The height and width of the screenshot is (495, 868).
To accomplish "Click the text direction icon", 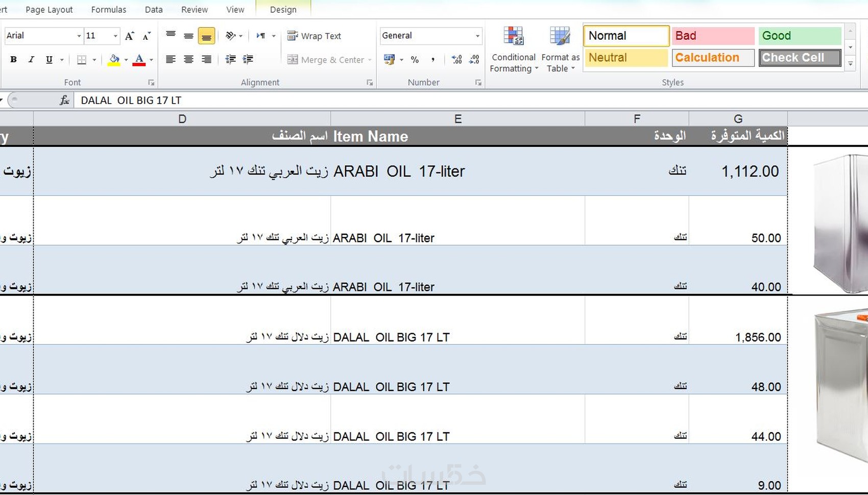I will tap(261, 36).
